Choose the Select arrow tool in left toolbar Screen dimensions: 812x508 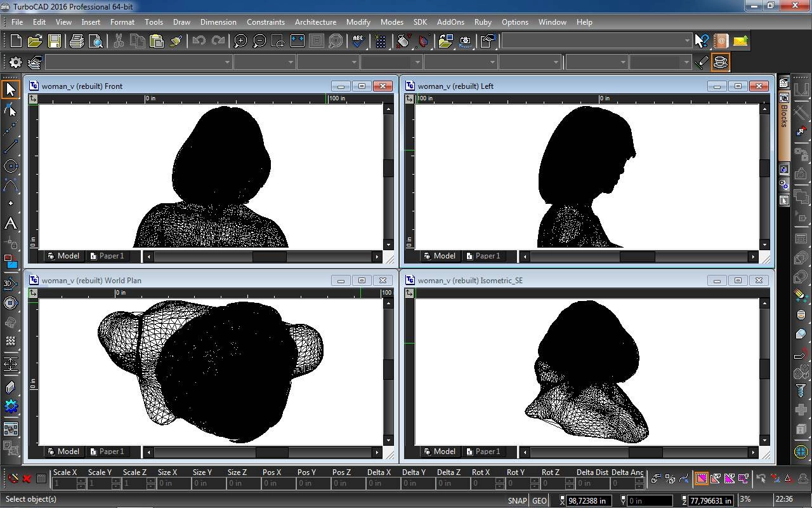click(x=10, y=90)
